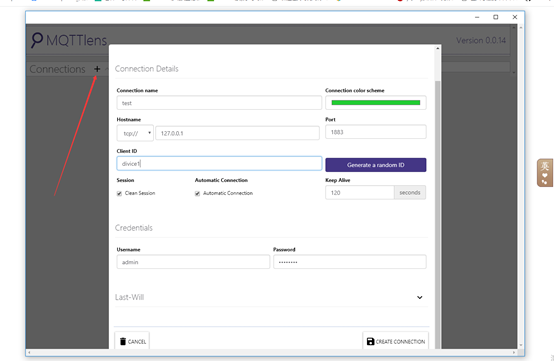Focus the Connection name field
Image resolution: width=554 pixels, height=361 pixels.
pyautogui.click(x=219, y=103)
